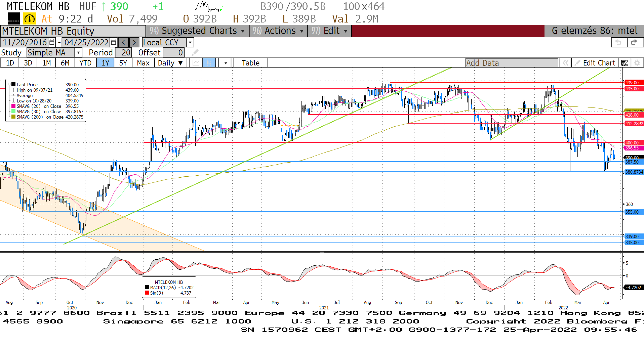Click the 339.00 blue price level label
The width and height of the screenshot is (644, 347).
[x=633, y=236]
